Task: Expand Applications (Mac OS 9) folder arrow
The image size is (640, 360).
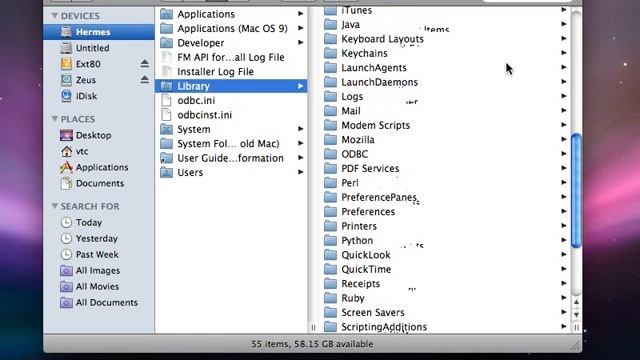Action: pos(300,28)
